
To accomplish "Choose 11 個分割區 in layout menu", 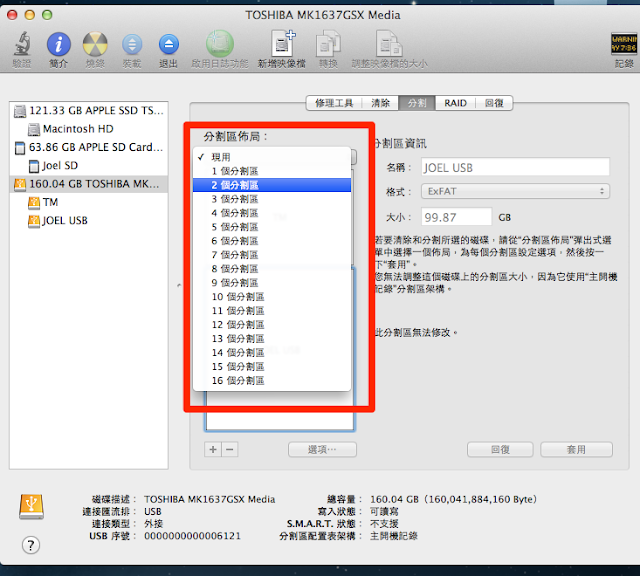I will [272, 311].
